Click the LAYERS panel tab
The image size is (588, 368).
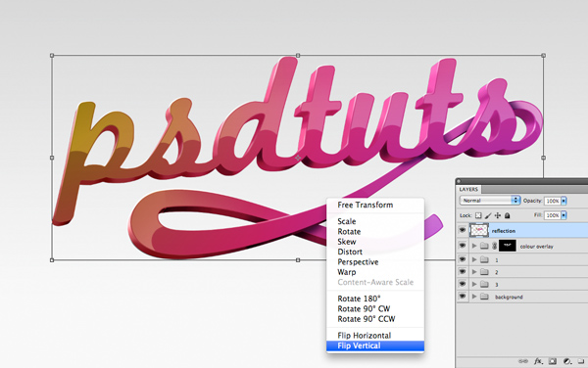[468, 190]
